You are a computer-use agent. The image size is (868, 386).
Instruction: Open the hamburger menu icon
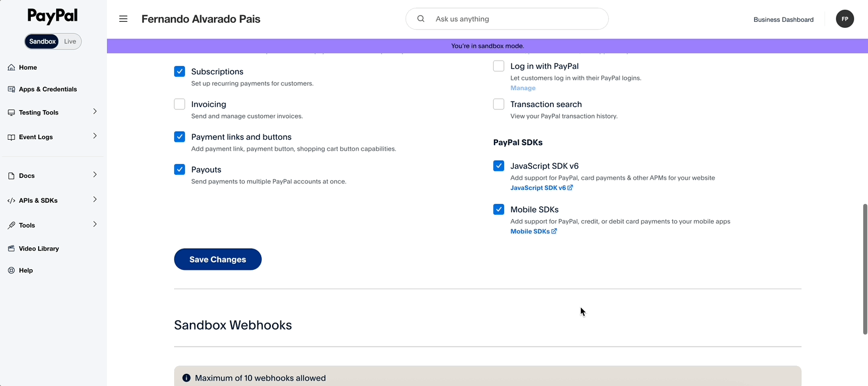[x=123, y=19]
